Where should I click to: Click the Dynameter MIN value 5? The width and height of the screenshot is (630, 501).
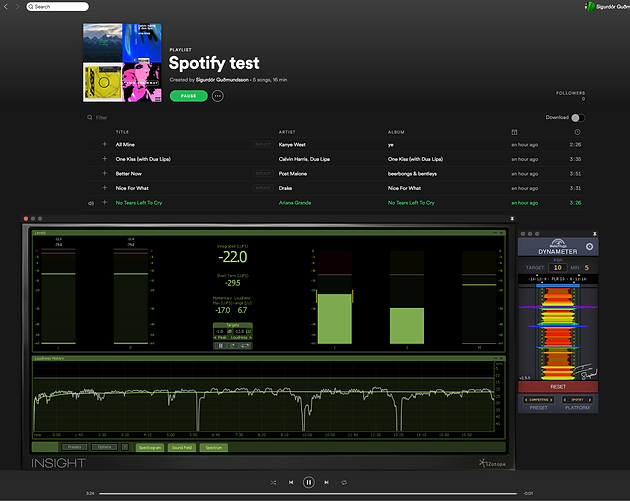pyautogui.click(x=587, y=268)
